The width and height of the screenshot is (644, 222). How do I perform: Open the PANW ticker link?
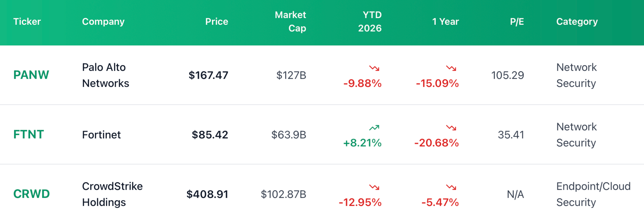pyautogui.click(x=31, y=75)
